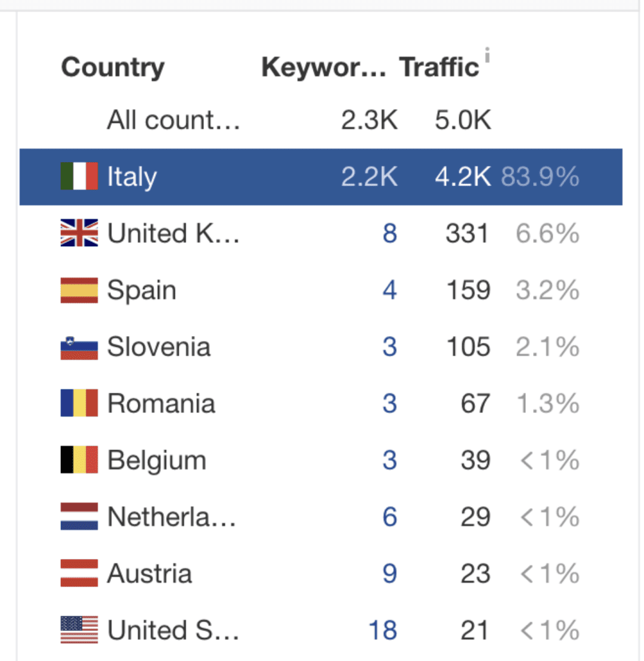Click the Italy flag icon
The height and width of the screenshot is (661, 644).
[79, 176]
